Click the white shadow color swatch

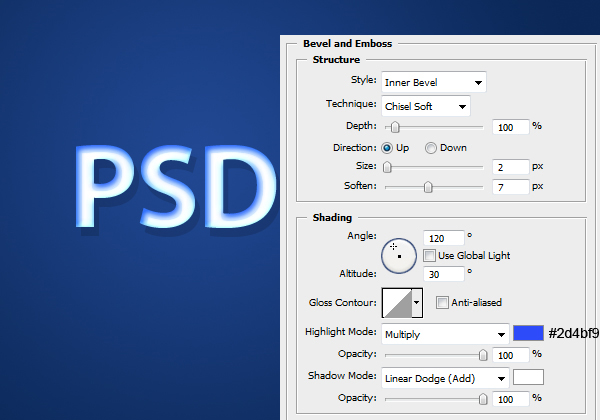[x=528, y=377]
